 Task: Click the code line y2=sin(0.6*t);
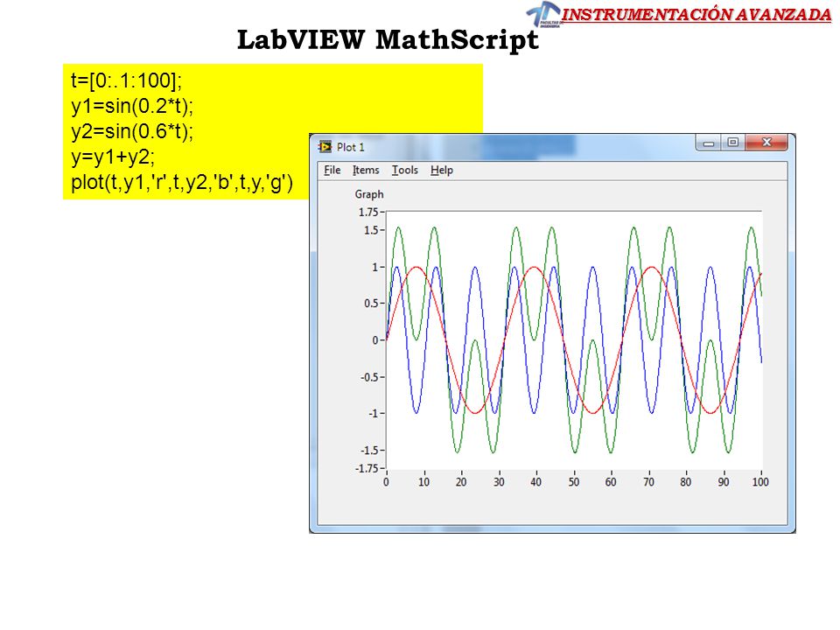tap(132, 131)
